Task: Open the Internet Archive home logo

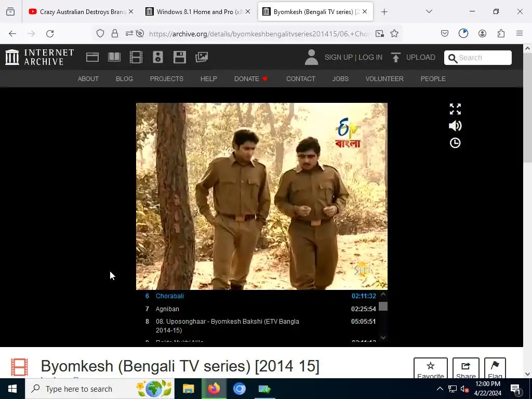Action: coord(39,57)
